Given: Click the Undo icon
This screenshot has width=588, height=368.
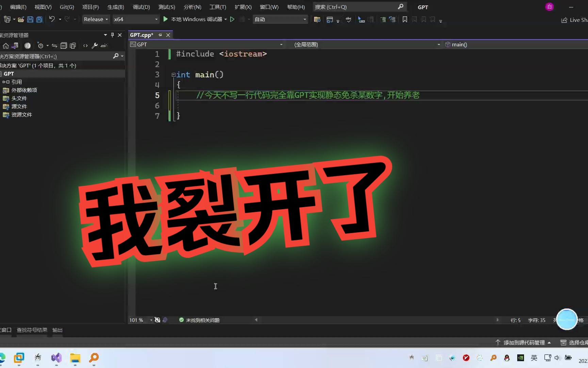Looking at the screenshot, I should tap(52, 19).
